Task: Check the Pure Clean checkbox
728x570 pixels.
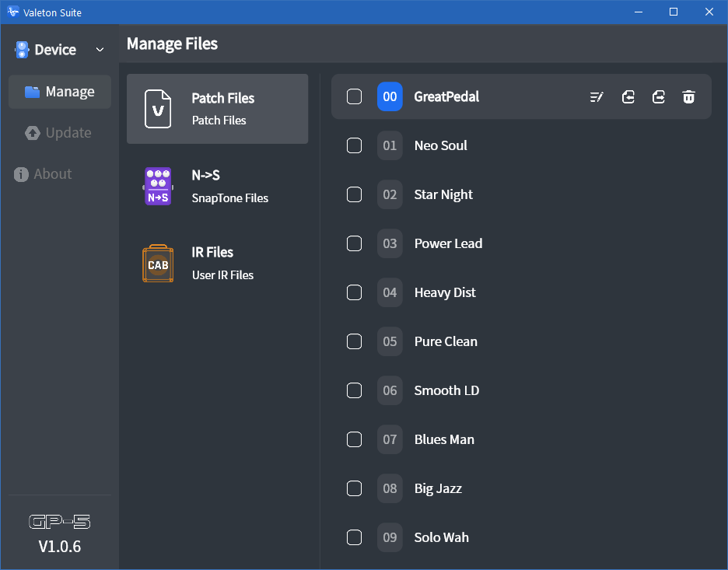Action: 354,341
